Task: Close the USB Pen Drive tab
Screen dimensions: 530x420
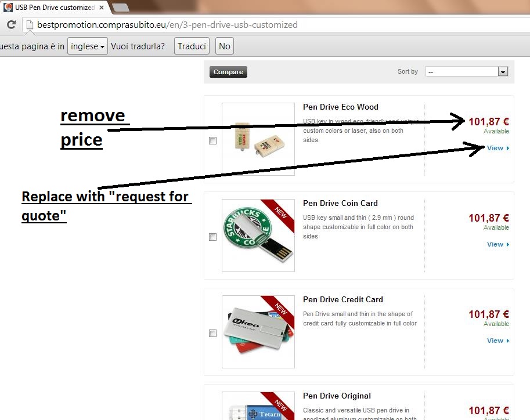Action: pyautogui.click(x=102, y=8)
